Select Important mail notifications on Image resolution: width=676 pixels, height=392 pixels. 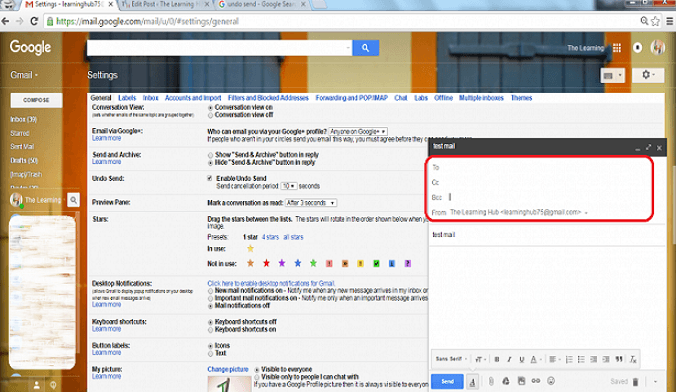point(210,298)
